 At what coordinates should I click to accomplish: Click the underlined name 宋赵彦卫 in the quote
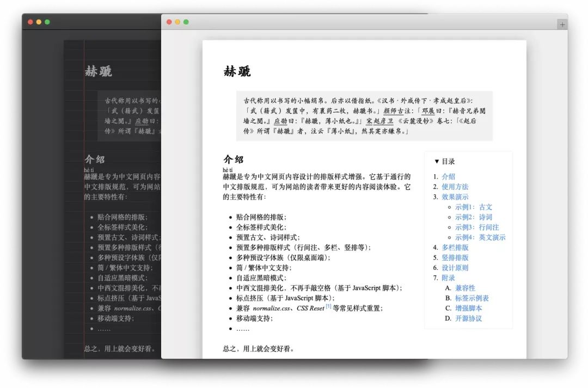[380, 121]
